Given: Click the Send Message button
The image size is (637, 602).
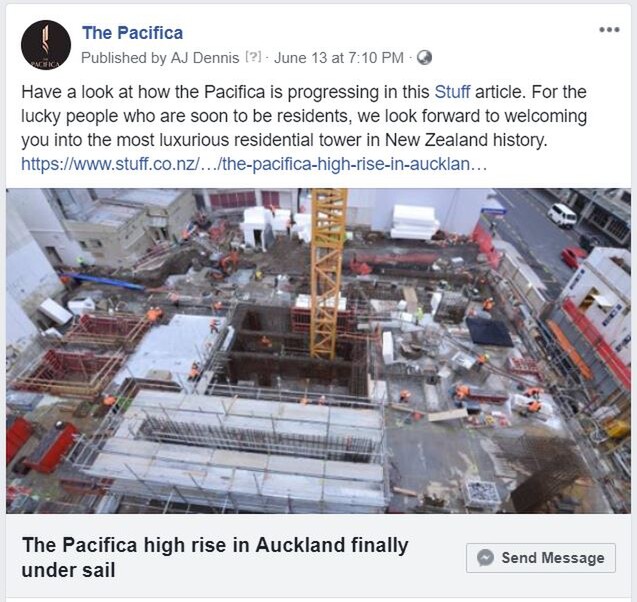Looking at the screenshot, I should click(x=541, y=558).
